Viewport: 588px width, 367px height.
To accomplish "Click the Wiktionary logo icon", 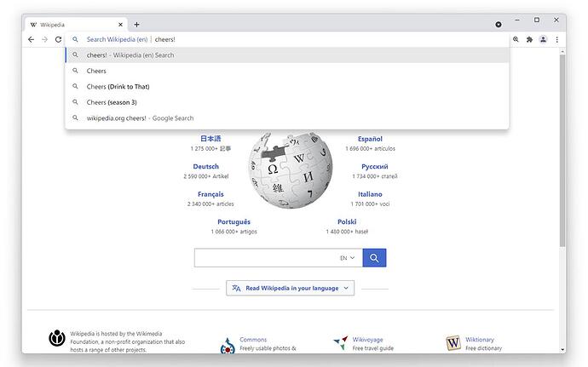I will tap(453, 342).
